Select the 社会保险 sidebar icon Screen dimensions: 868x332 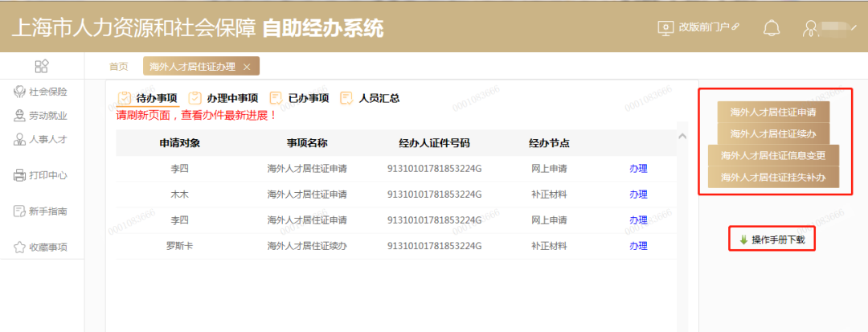click(x=20, y=92)
